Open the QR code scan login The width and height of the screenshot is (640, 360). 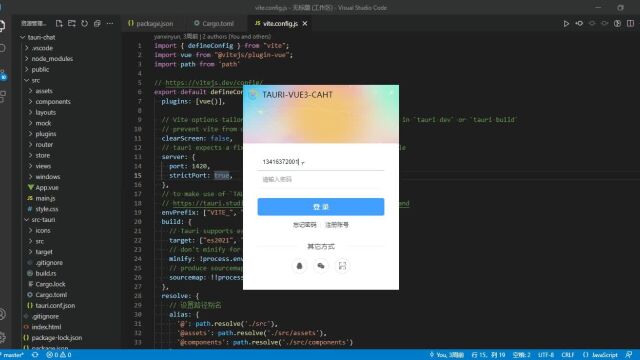coord(342,266)
